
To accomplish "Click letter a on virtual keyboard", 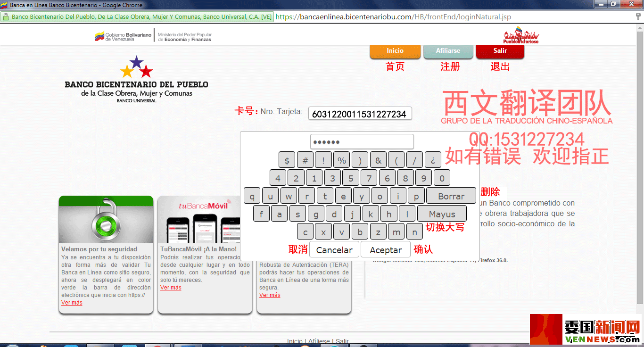I will point(280,214).
